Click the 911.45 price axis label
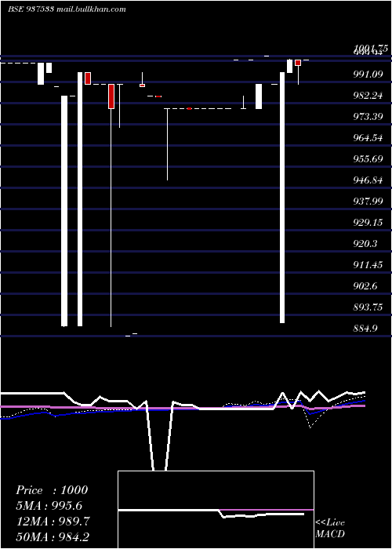 368,265
